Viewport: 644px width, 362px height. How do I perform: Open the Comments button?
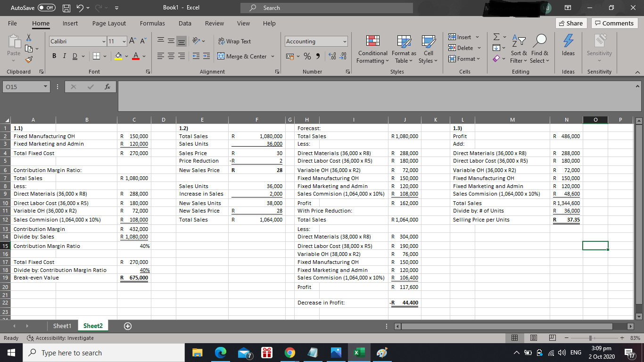614,23
